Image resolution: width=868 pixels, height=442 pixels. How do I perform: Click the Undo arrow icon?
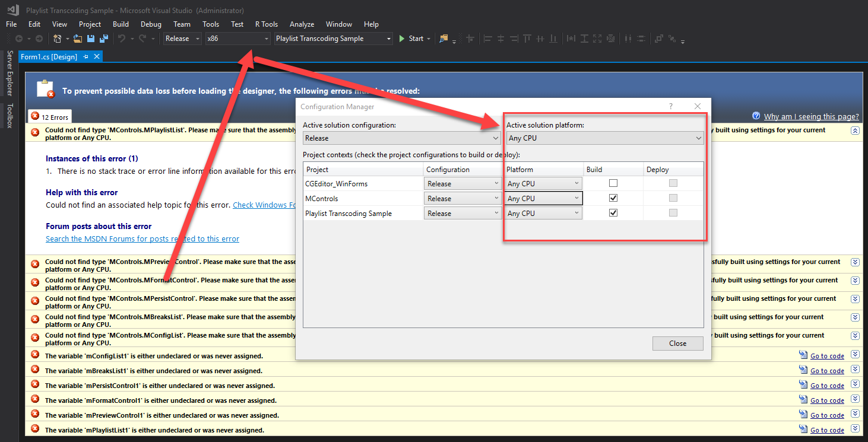point(121,39)
